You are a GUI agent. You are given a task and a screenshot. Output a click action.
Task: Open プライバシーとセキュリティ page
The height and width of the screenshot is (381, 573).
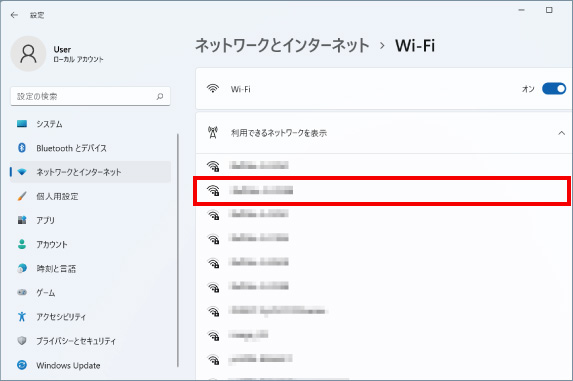90,341
